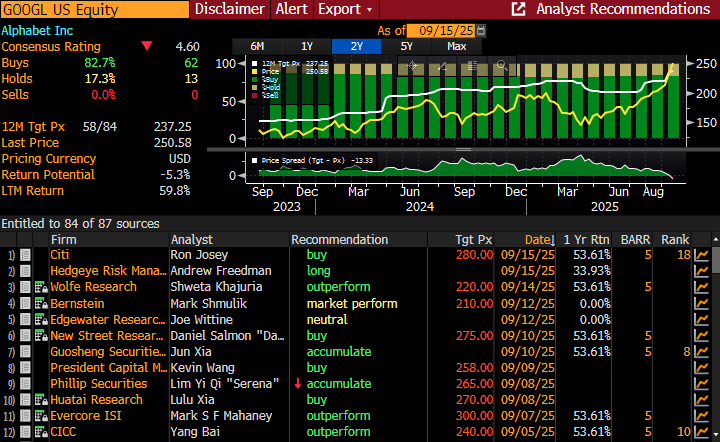Switch chart range to 1Y
Image resolution: width=720 pixels, height=442 pixels.
307,46
